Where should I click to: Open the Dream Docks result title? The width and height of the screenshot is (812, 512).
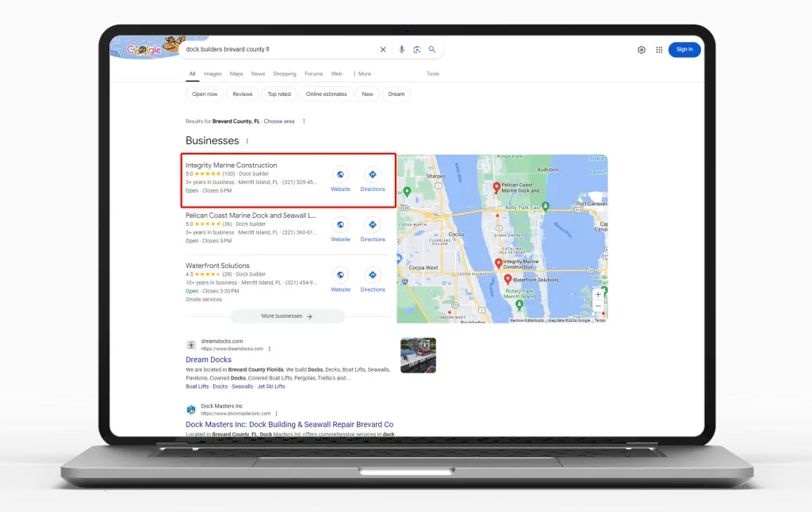[x=209, y=360]
